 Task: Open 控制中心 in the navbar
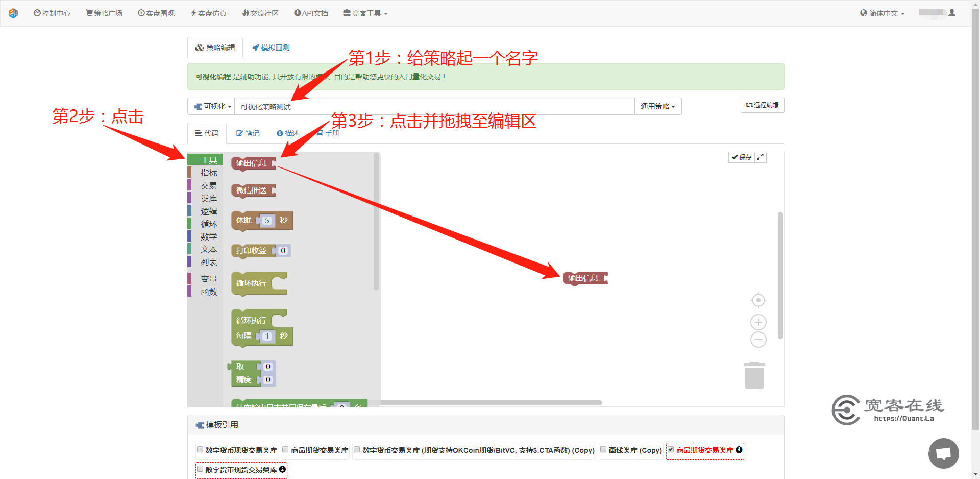pos(52,13)
